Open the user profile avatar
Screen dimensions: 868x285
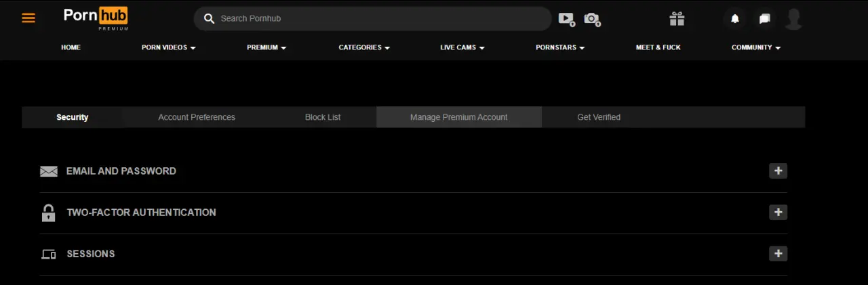point(793,19)
